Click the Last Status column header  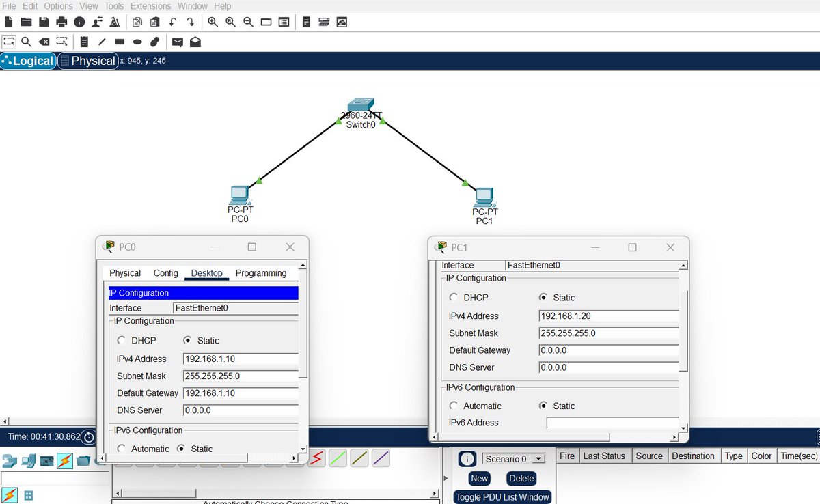point(604,456)
